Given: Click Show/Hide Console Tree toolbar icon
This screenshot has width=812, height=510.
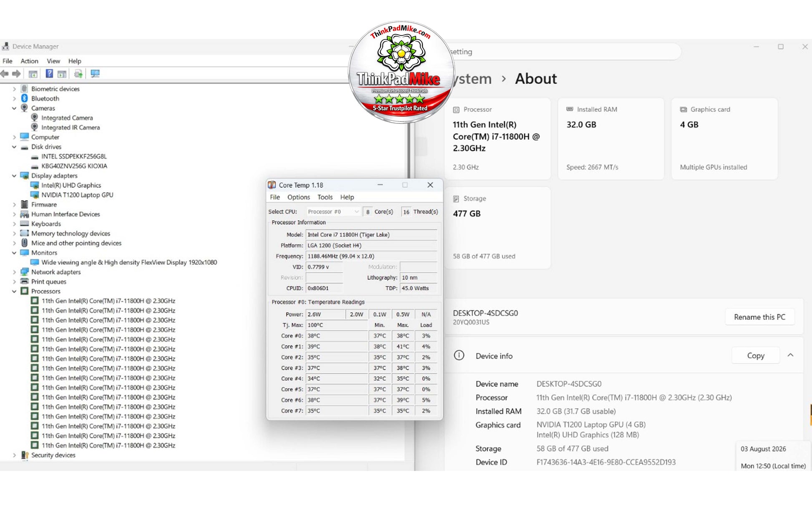Looking at the screenshot, I should (x=33, y=74).
